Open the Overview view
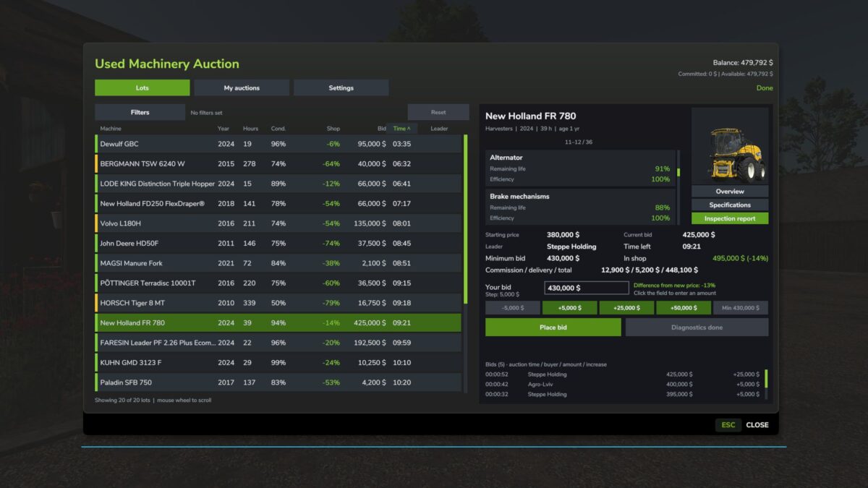Viewport: 868px width, 488px height. click(730, 192)
